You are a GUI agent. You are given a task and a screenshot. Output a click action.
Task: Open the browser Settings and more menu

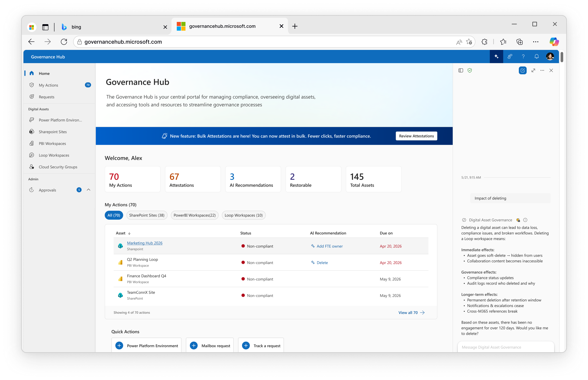[x=535, y=42]
